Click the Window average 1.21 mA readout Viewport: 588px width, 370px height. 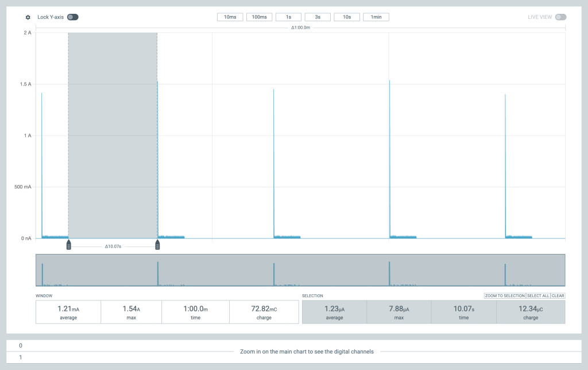point(68,312)
